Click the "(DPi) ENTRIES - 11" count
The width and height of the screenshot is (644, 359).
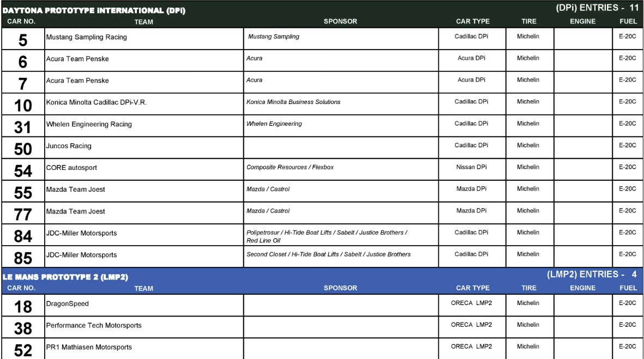[x=597, y=8]
